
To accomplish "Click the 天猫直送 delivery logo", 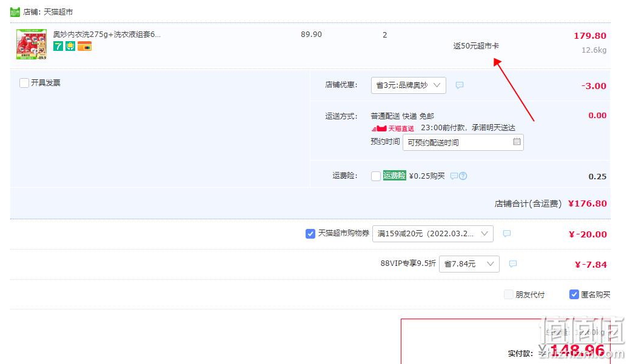I will click(x=392, y=128).
